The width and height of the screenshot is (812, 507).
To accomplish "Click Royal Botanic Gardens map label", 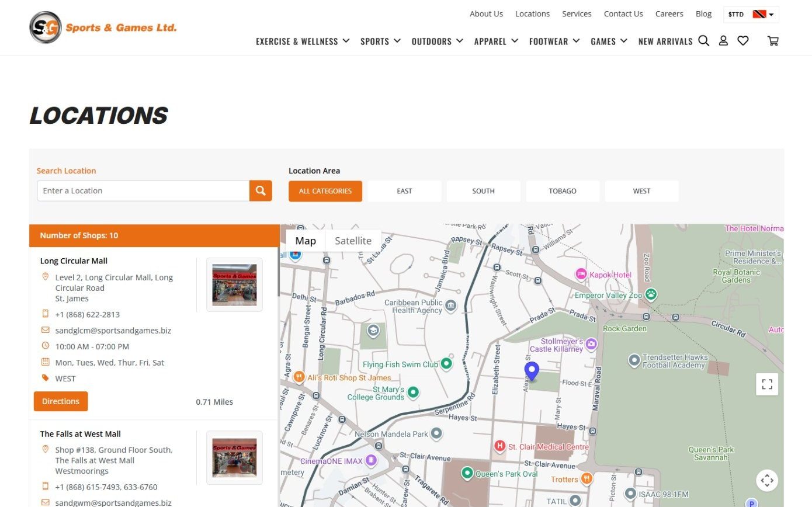I will [736, 276].
